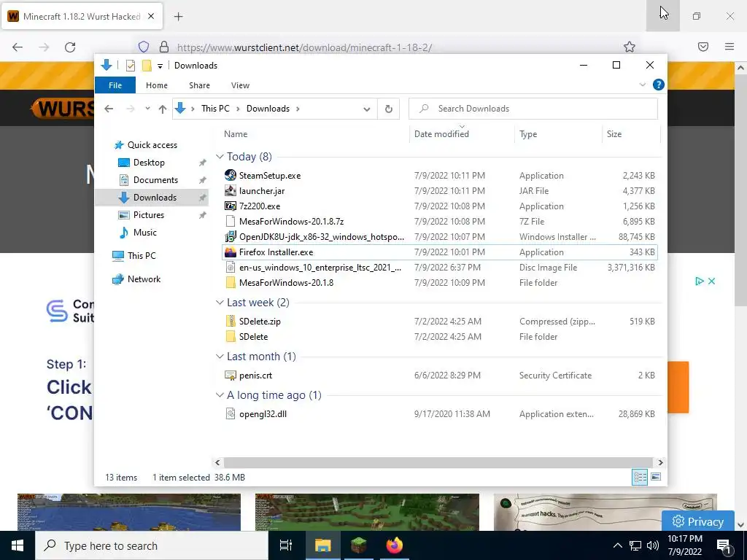Click the launcher.jar file icon

(231, 190)
